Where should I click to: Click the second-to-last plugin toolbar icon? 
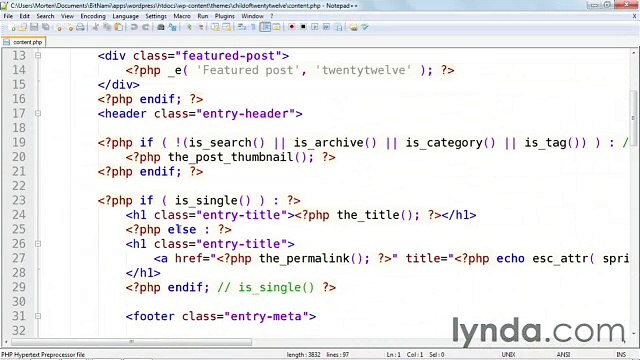coord(353,27)
